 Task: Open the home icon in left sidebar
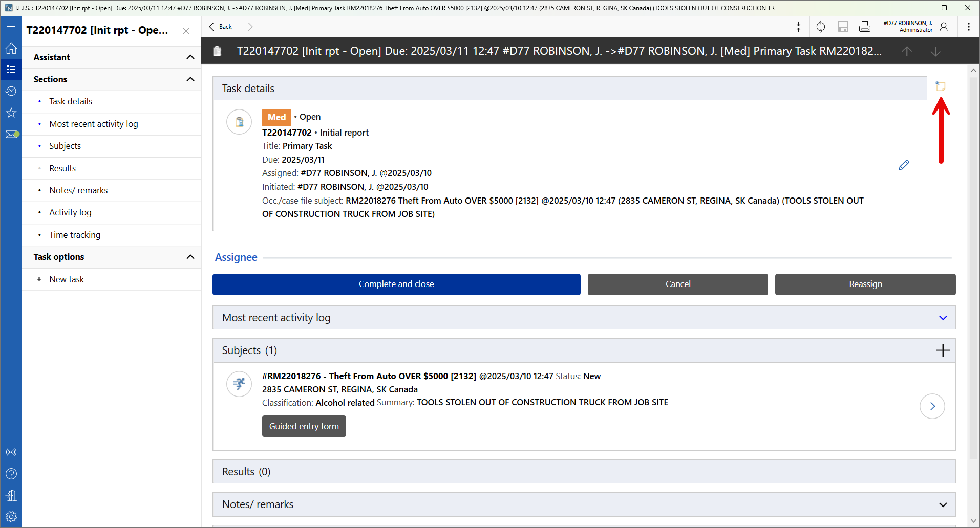[11, 49]
